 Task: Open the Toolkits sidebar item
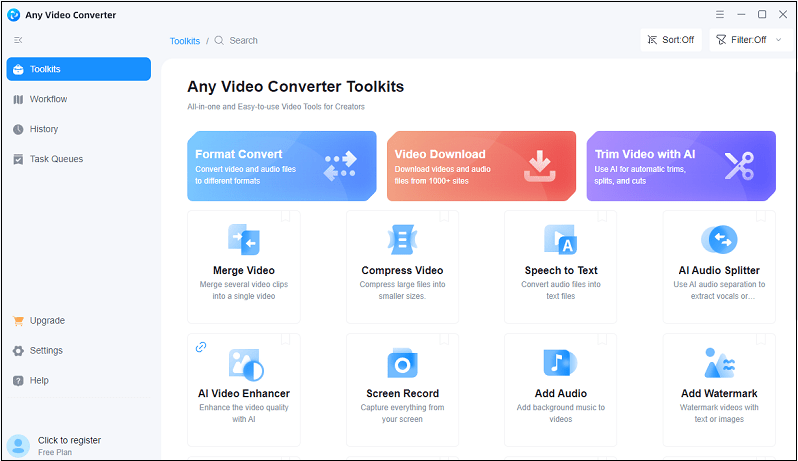(79, 69)
